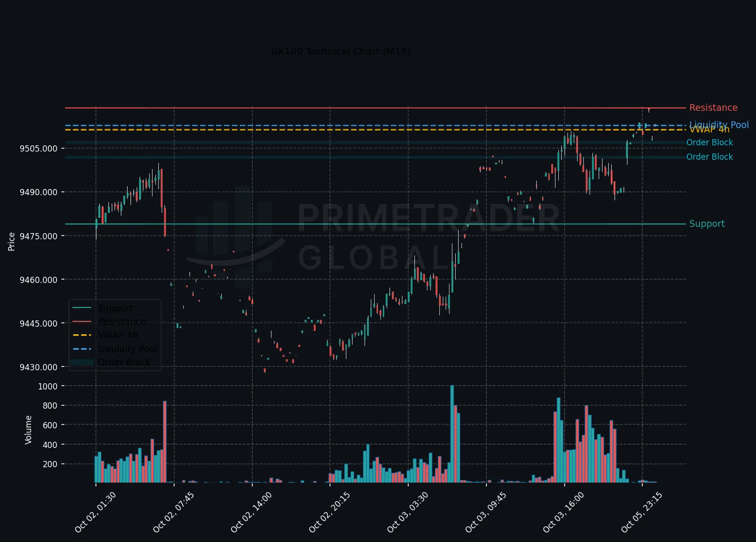This screenshot has width=756, height=542.
Task: Click the tallest volume bar reaching 1000
Action: click(x=452, y=434)
